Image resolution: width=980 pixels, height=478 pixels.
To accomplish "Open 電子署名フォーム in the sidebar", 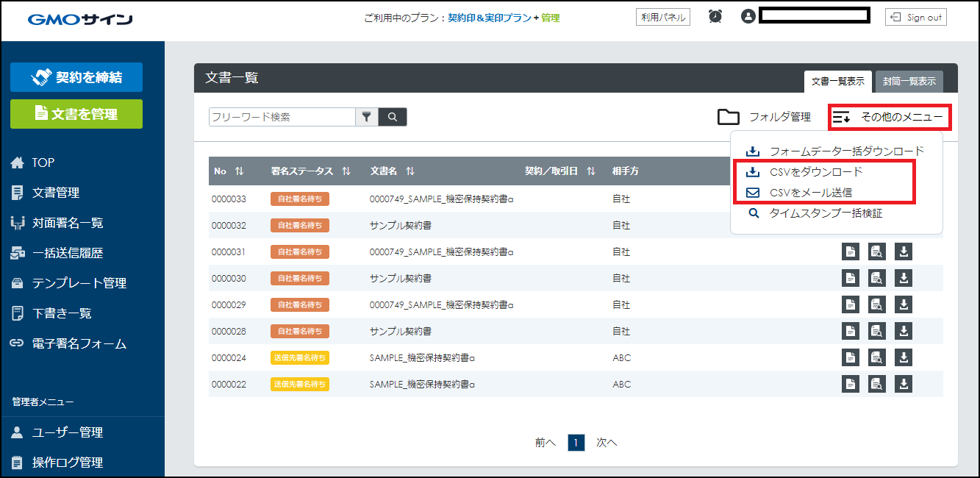I will [x=68, y=343].
